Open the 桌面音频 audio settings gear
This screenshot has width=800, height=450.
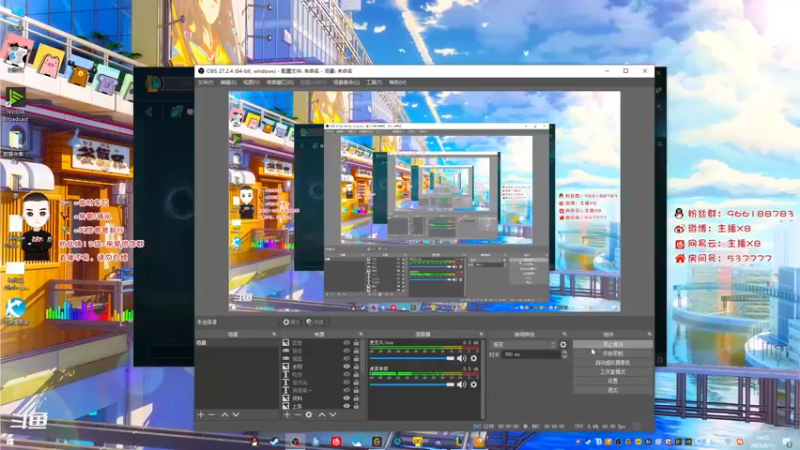coord(473,384)
